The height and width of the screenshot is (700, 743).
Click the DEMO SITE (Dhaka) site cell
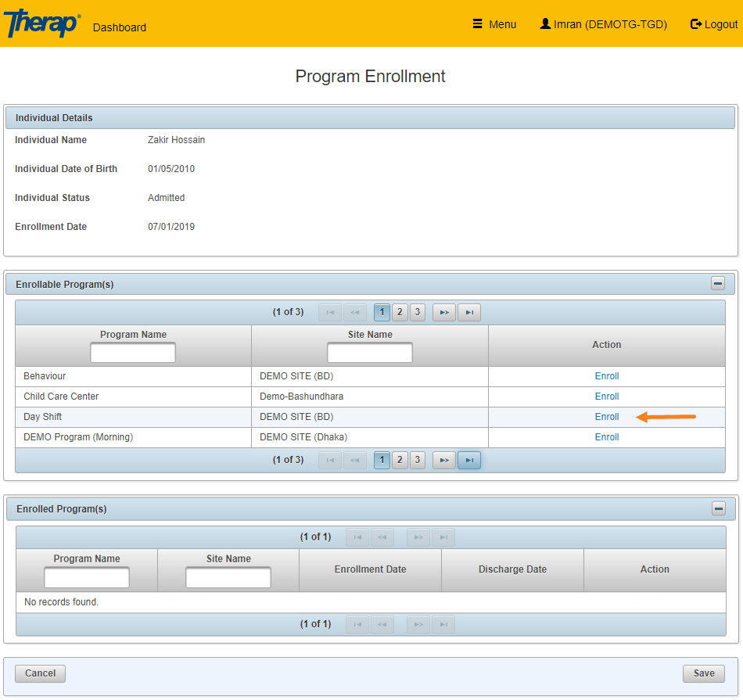370,437
